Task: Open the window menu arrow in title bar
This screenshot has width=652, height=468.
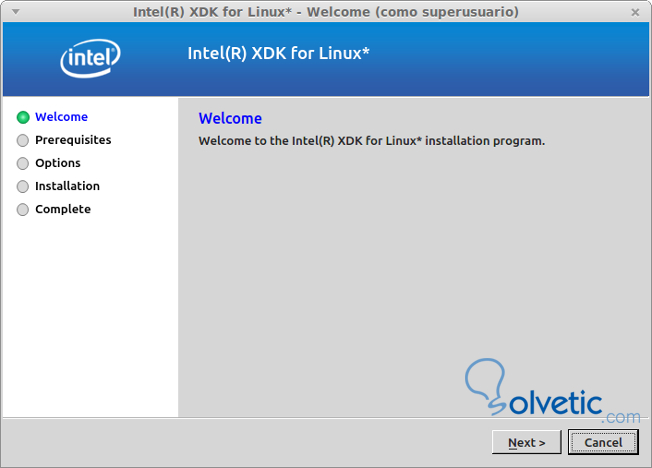Action: [16, 12]
